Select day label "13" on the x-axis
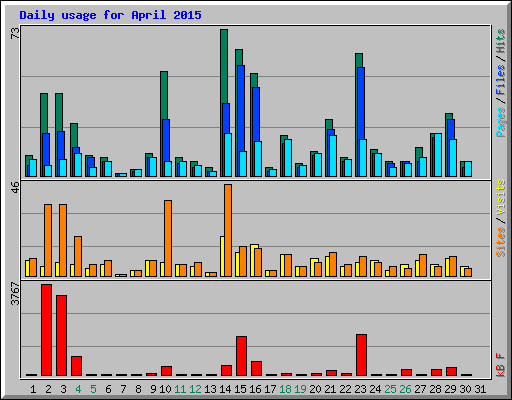 (210, 389)
